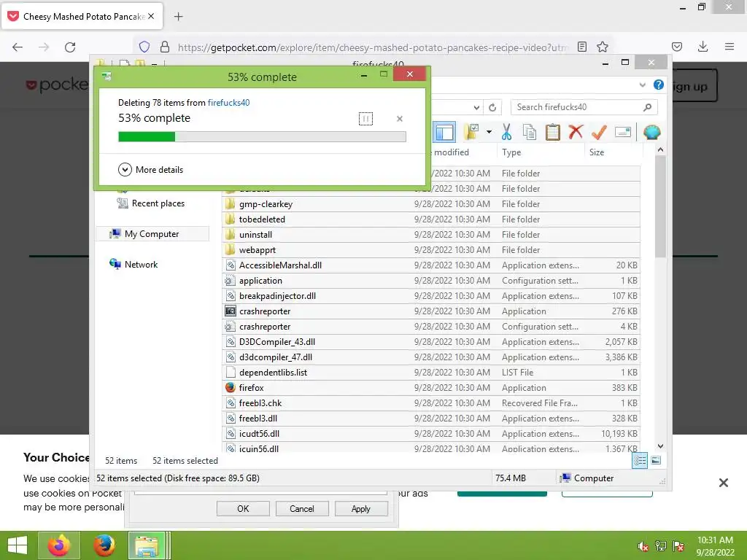Open the Explorer help question mark icon
The image size is (747, 560).
pyautogui.click(x=659, y=85)
